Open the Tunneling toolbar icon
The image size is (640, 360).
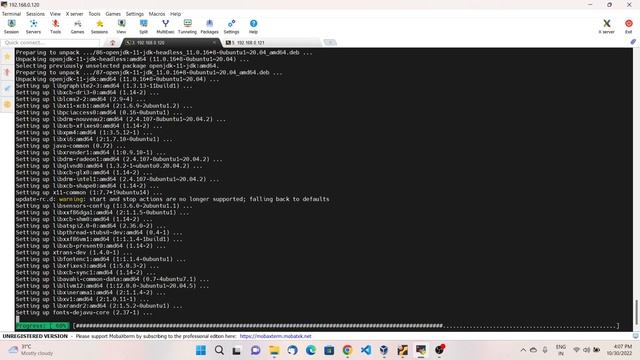(187, 27)
